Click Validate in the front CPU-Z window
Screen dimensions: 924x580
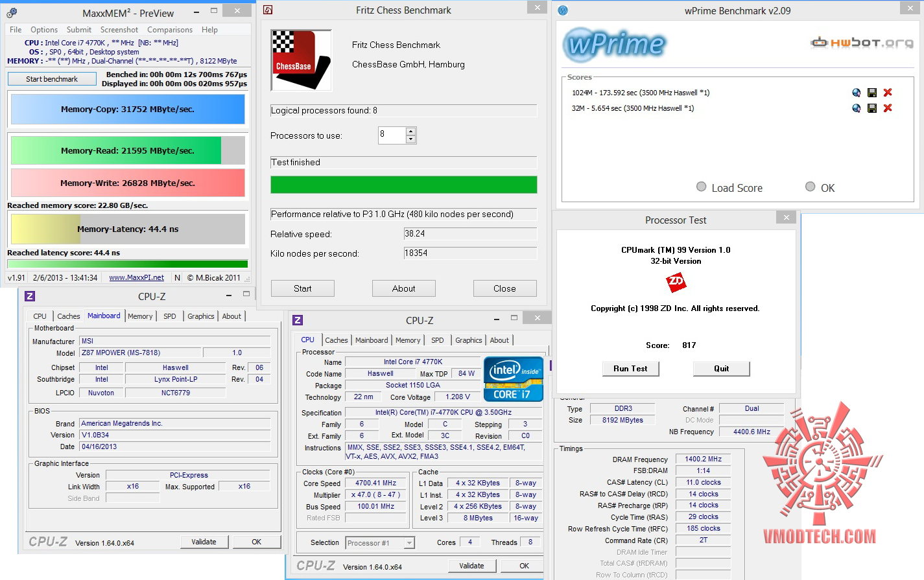coord(471,566)
